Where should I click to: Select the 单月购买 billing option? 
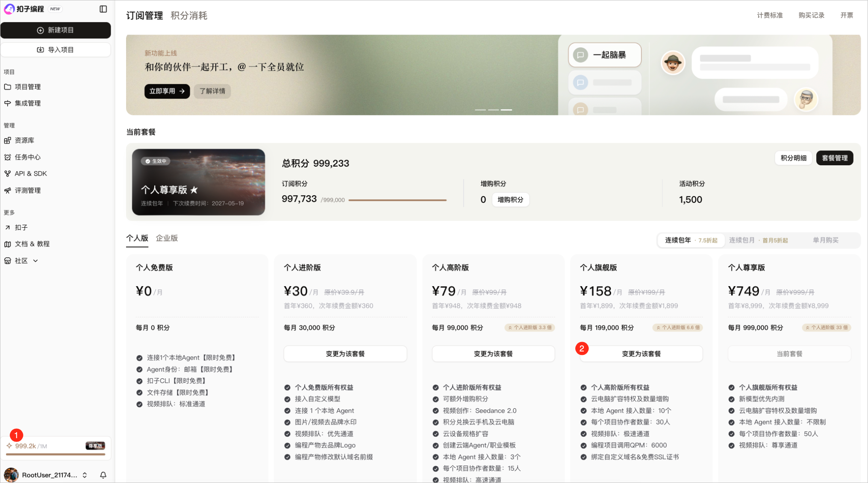coord(825,240)
